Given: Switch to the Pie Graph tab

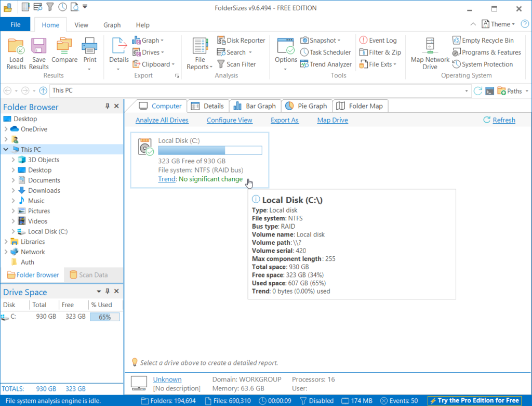Looking at the screenshot, I should (x=307, y=106).
